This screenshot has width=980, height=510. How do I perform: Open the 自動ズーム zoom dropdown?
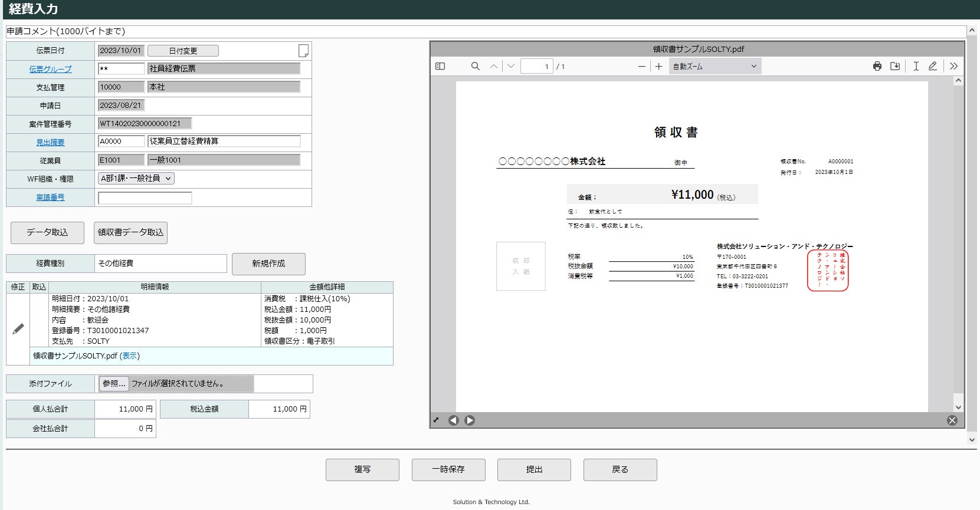(x=715, y=67)
